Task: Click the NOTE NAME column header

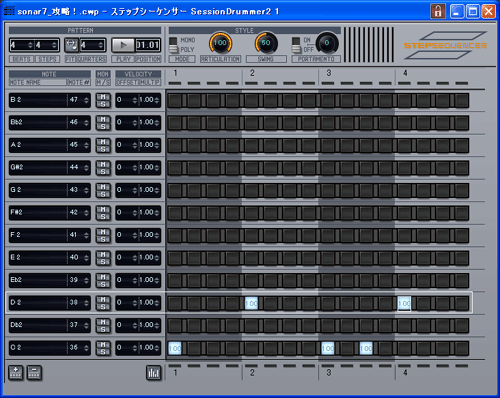Action: click(38, 82)
